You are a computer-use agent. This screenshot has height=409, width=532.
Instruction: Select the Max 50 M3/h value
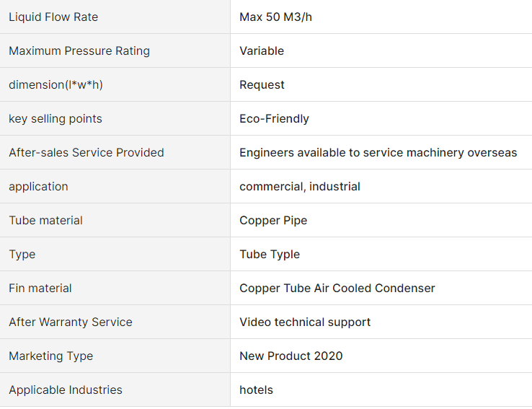(275, 17)
